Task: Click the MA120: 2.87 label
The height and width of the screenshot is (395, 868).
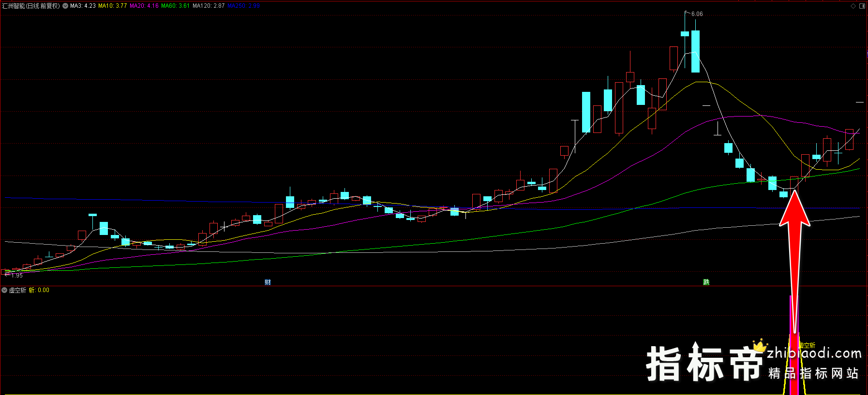Action: coord(209,6)
